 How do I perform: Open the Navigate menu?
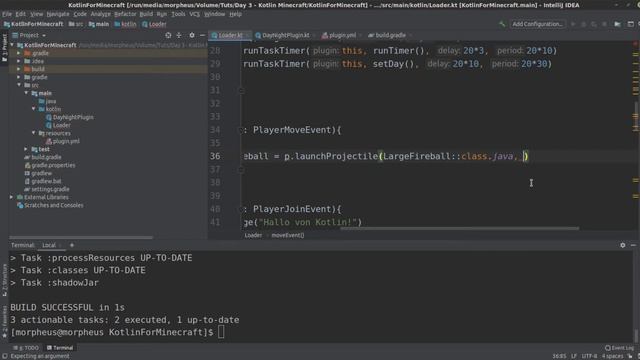(x=58, y=14)
